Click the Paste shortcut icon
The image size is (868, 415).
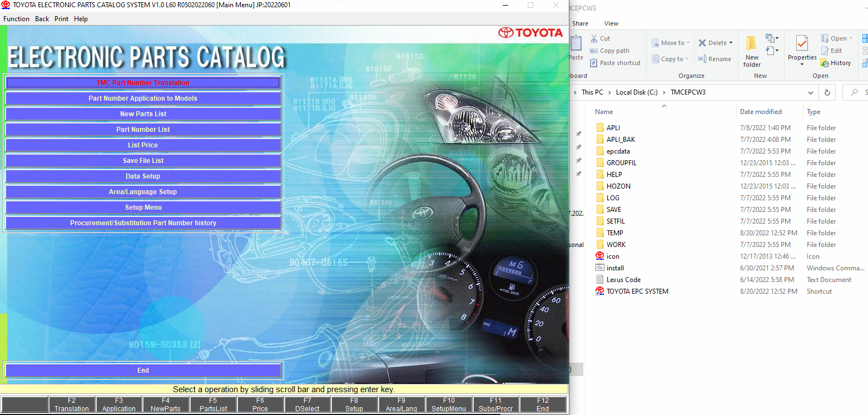pos(594,63)
